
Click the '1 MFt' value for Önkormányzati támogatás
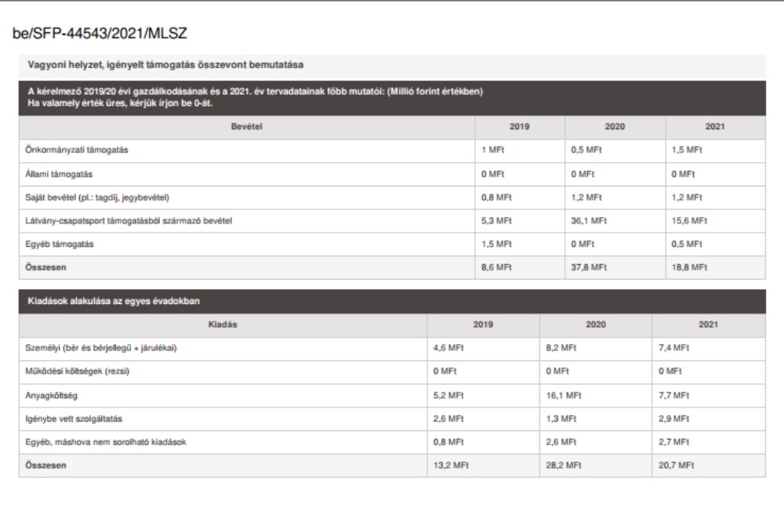tap(493, 150)
